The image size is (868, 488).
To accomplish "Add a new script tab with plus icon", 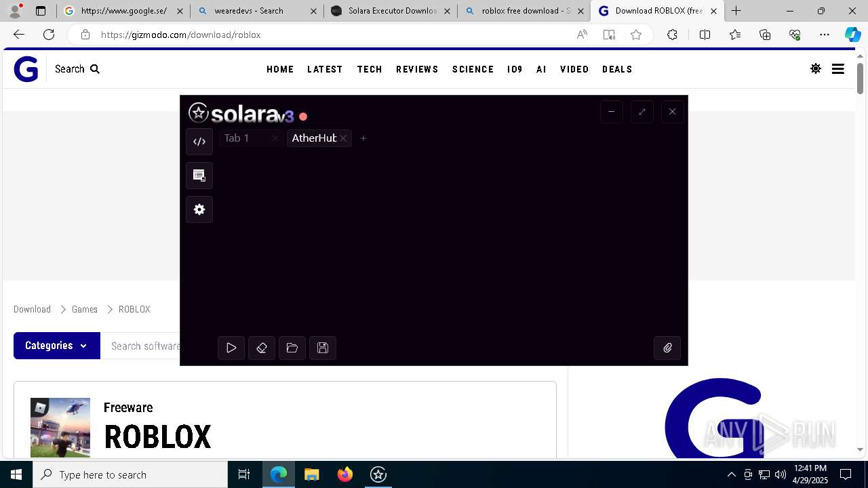I will pos(363,138).
